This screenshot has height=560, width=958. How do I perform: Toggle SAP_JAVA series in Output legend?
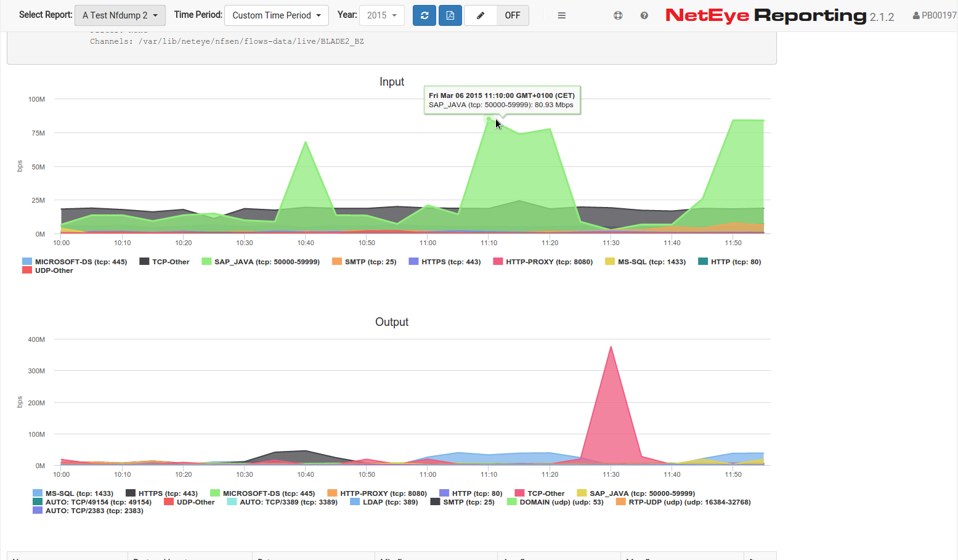[636, 493]
